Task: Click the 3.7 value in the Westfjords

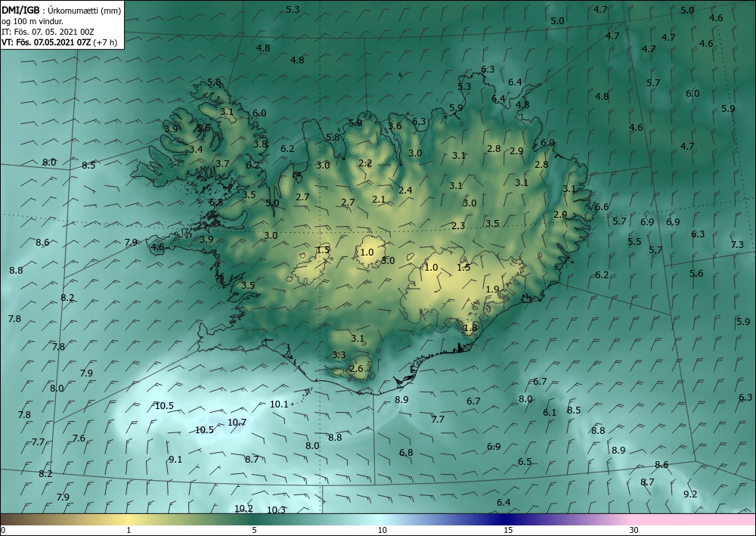Action: pyautogui.click(x=222, y=163)
